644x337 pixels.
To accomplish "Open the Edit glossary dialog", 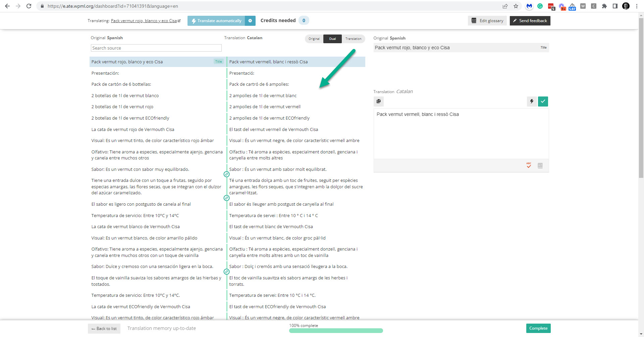I will [x=487, y=21].
